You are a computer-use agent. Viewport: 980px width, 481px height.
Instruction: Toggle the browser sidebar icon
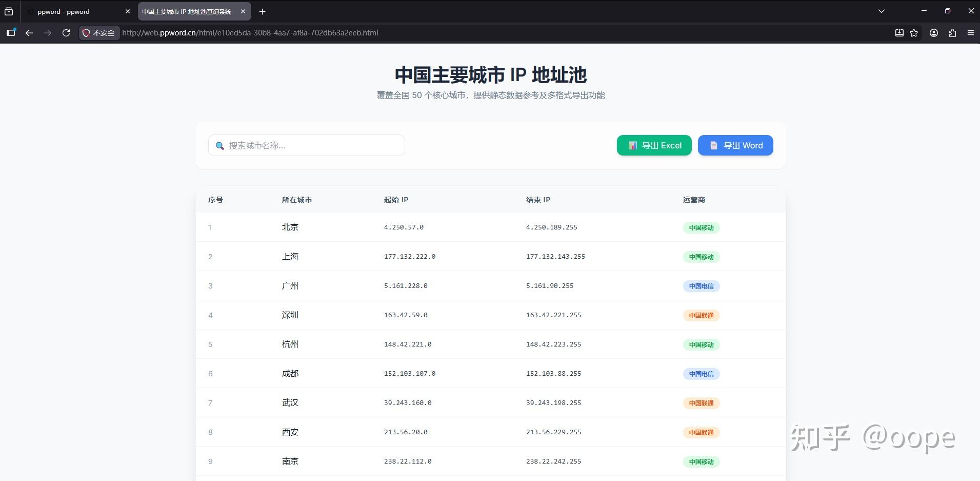click(11, 32)
